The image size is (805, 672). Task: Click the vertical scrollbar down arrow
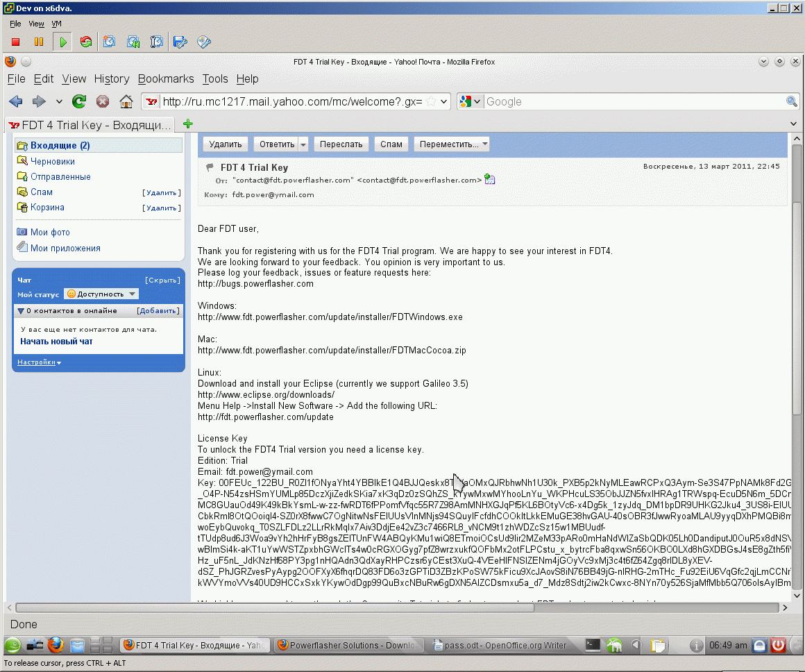(x=797, y=596)
